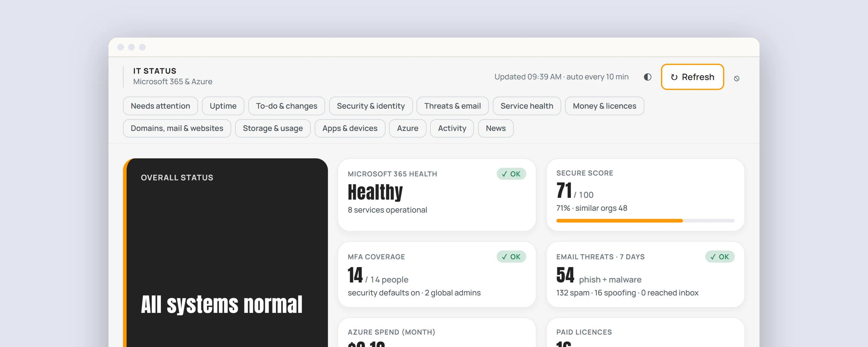Open the Needs attention section
The image size is (868, 347).
coord(160,106)
